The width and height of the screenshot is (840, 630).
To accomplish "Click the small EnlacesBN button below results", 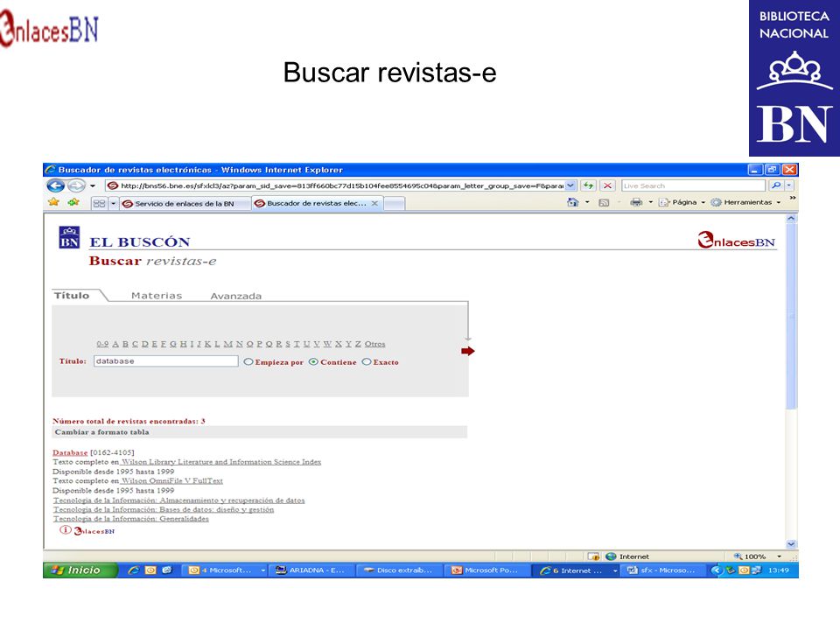I will [94, 531].
